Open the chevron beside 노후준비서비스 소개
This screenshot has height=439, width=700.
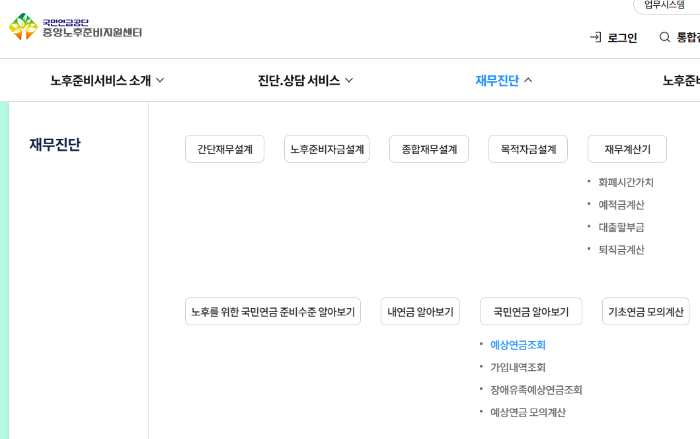(160, 80)
